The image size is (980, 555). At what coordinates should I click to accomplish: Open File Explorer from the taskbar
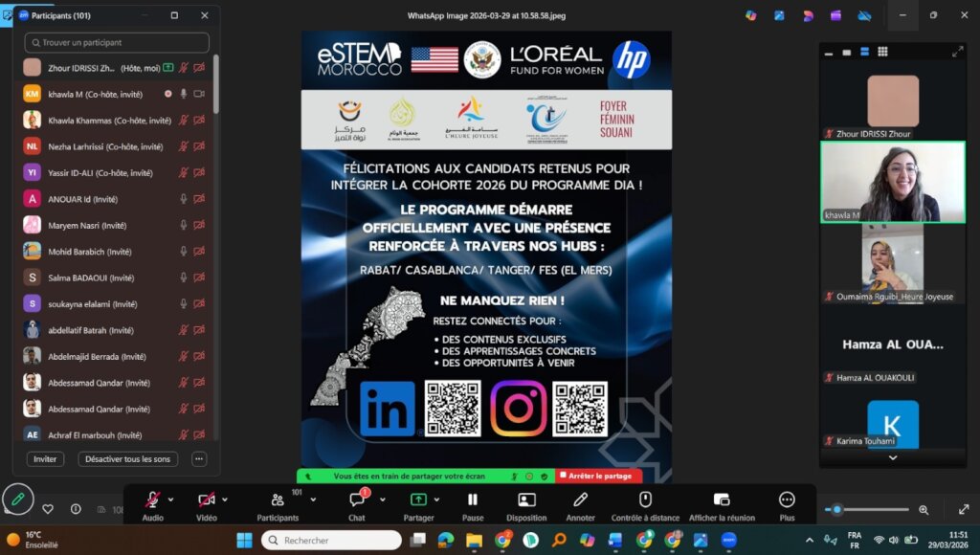tap(474, 540)
